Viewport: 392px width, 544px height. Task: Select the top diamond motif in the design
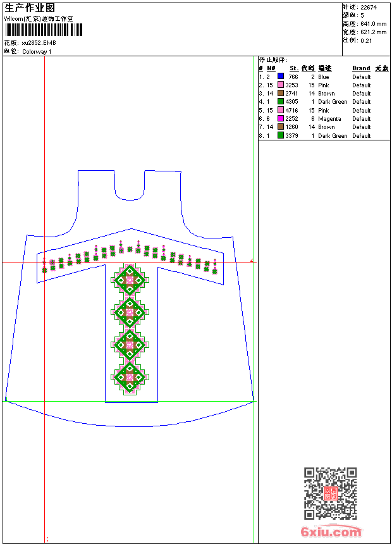(x=130, y=280)
